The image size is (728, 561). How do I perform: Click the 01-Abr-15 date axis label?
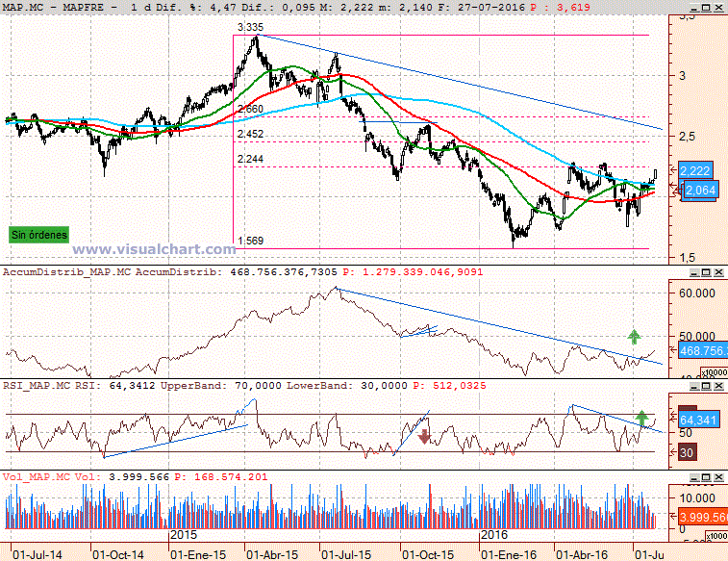click(x=272, y=554)
